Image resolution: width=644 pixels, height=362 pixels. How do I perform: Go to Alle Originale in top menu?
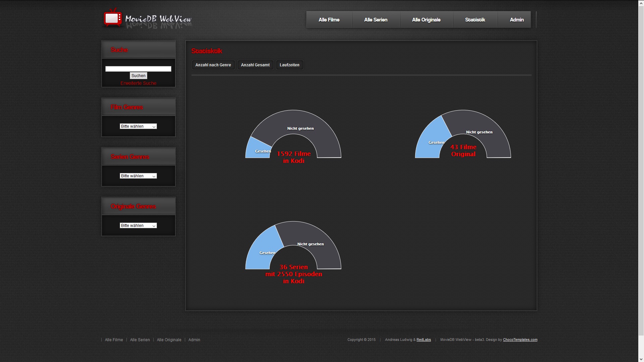[x=426, y=20]
